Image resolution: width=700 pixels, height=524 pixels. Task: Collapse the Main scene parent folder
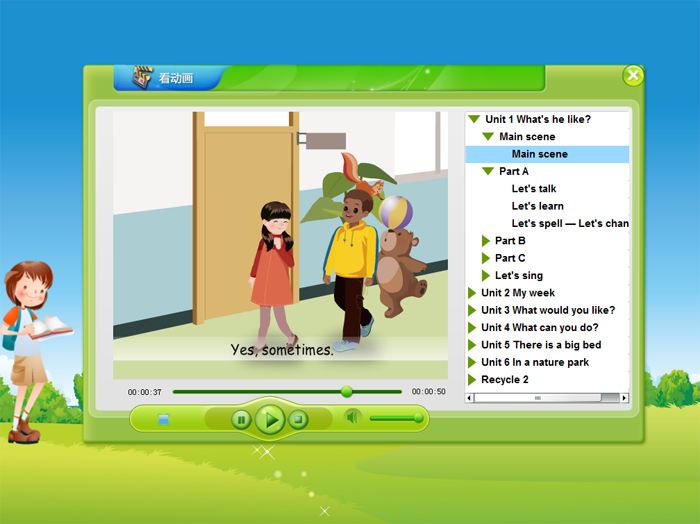click(x=488, y=137)
